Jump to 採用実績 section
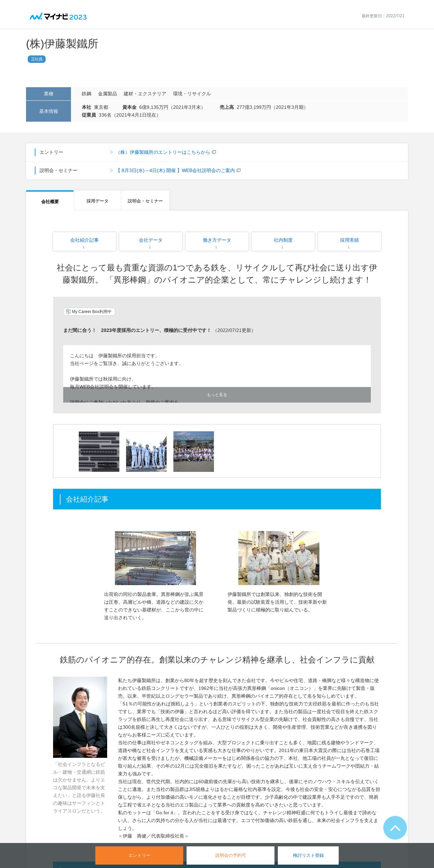Screen dimensions: 434x868 pos(349,242)
